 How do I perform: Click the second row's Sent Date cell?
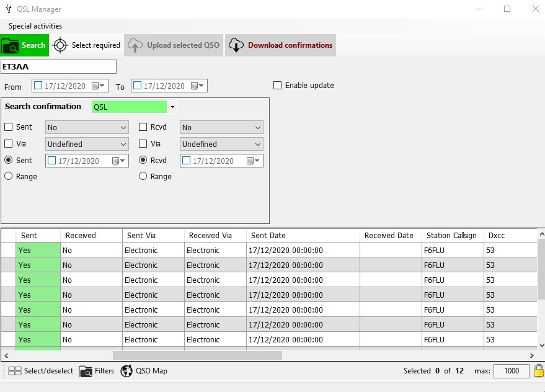pos(303,265)
